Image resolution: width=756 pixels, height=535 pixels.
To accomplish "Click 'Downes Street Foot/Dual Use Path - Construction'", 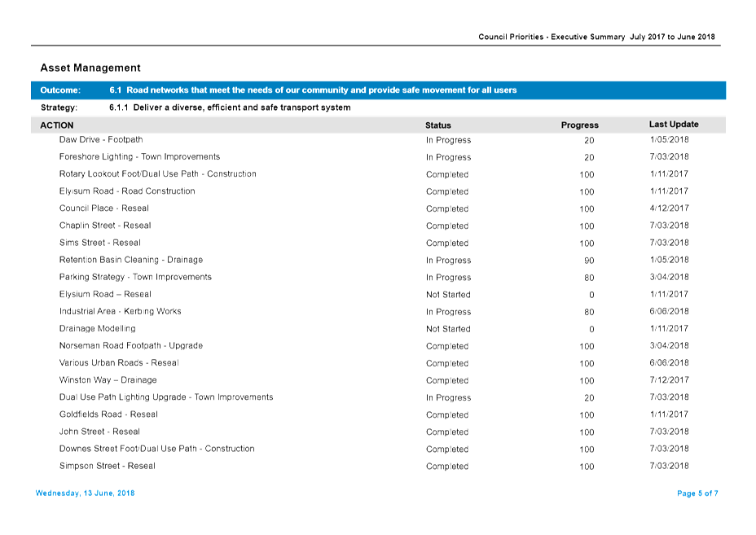I will pos(156,449).
